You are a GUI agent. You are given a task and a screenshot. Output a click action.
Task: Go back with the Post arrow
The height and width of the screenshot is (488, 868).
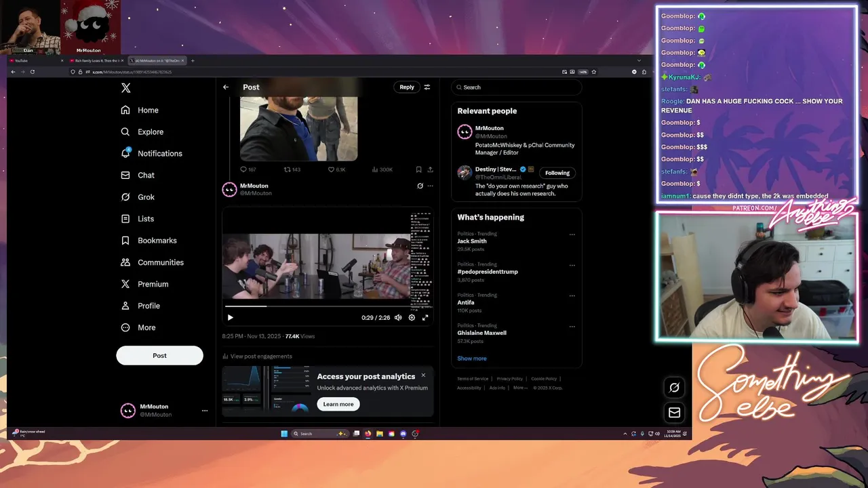click(226, 87)
